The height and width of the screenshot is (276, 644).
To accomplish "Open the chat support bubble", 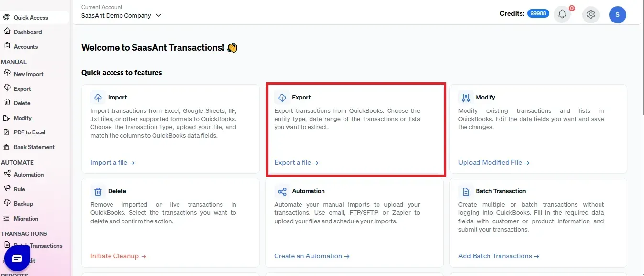I will [x=17, y=258].
